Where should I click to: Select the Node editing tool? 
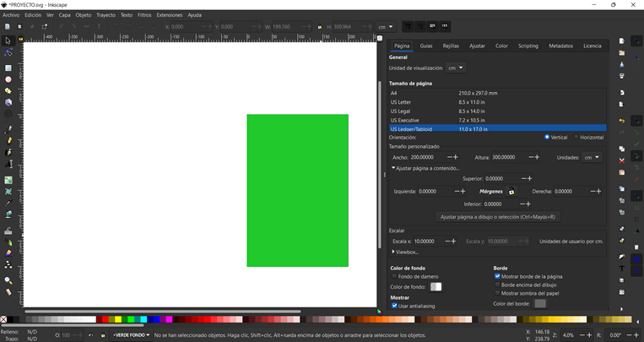click(8, 52)
